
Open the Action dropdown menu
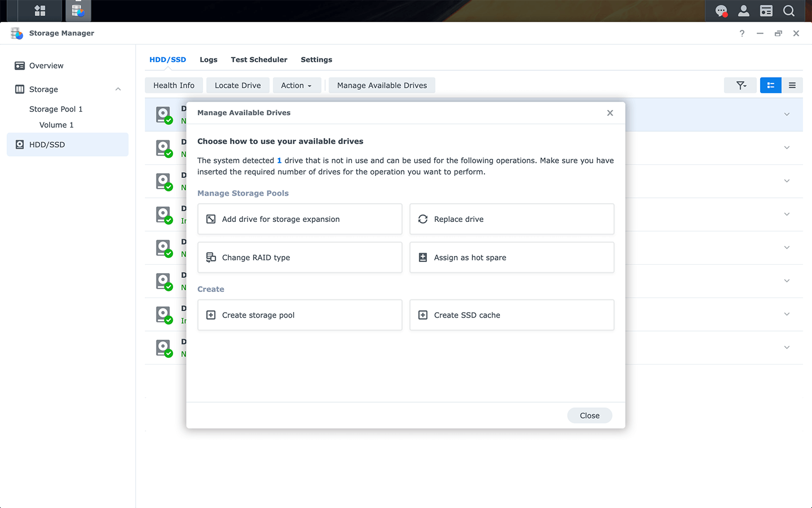click(x=296, y=85)
